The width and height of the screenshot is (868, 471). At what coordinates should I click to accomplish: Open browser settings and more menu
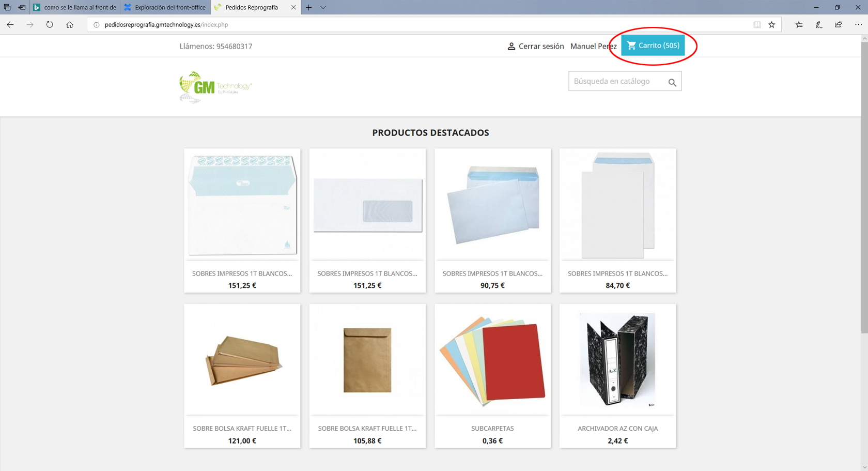click(x=858, y=24)
